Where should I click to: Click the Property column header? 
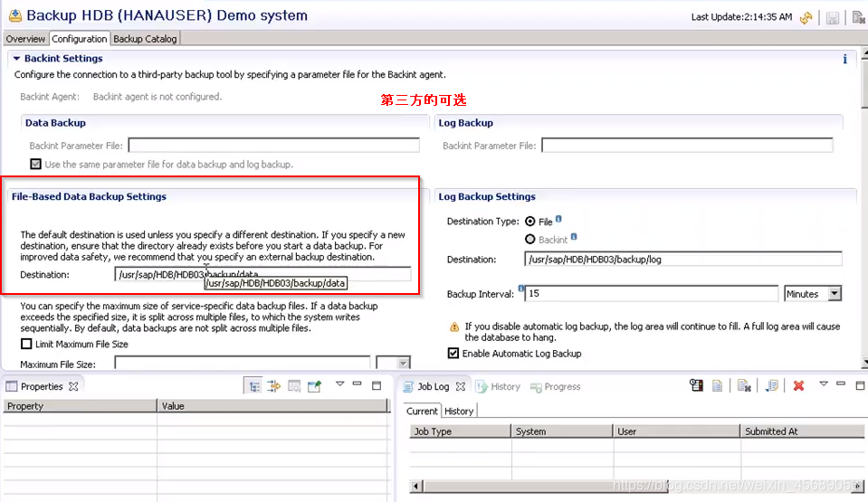point(81,406)
